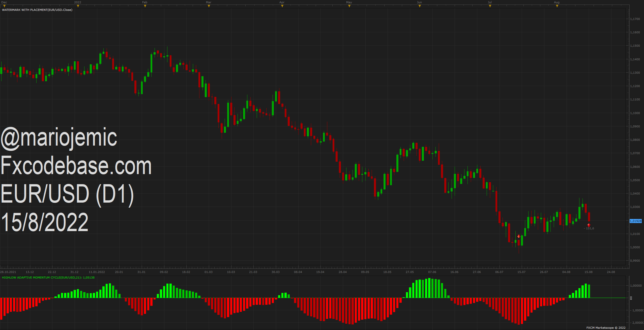Click the 1,0000 price axis label
Screen dimensions: 644x330
[635, 247]
